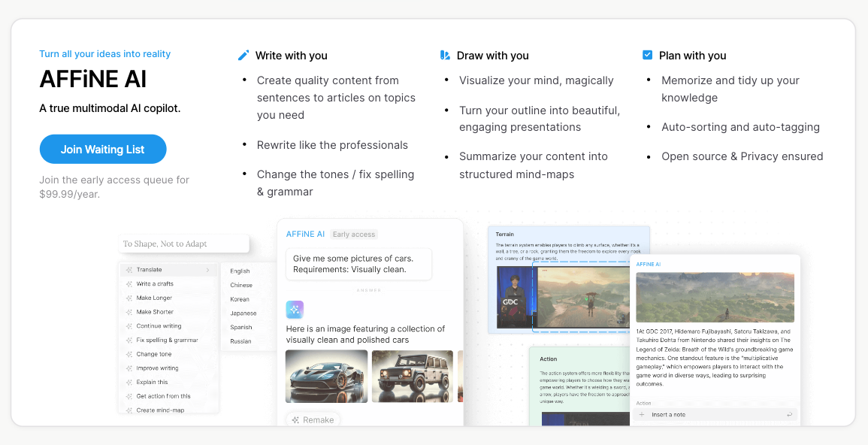Click the Terrain note heading
Screen dimensions: 868x445
(x=505, y=234)
